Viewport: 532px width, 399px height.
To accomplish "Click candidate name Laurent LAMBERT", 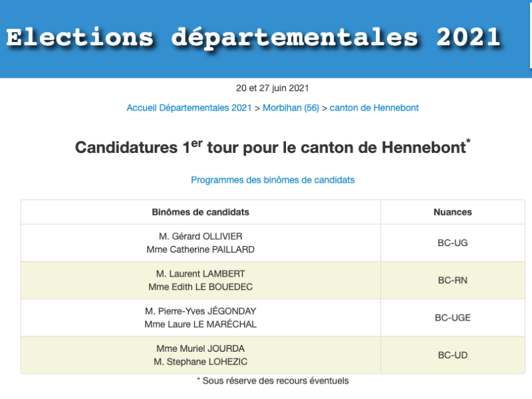I will [200, 273].
